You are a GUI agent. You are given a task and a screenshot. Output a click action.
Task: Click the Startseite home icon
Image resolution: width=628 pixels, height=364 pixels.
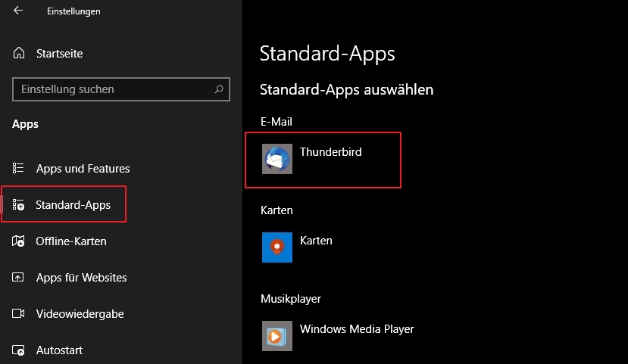click(19, 54)
